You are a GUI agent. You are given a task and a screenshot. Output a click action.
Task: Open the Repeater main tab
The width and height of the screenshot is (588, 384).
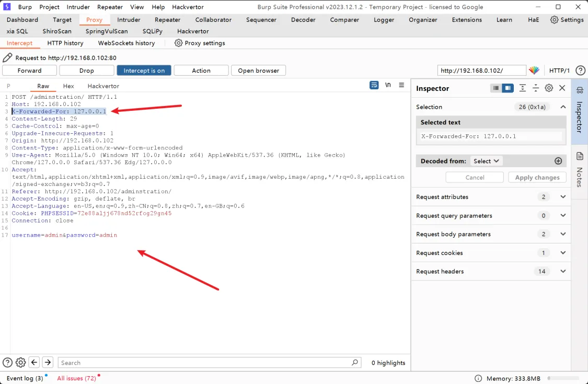(167, 20)
